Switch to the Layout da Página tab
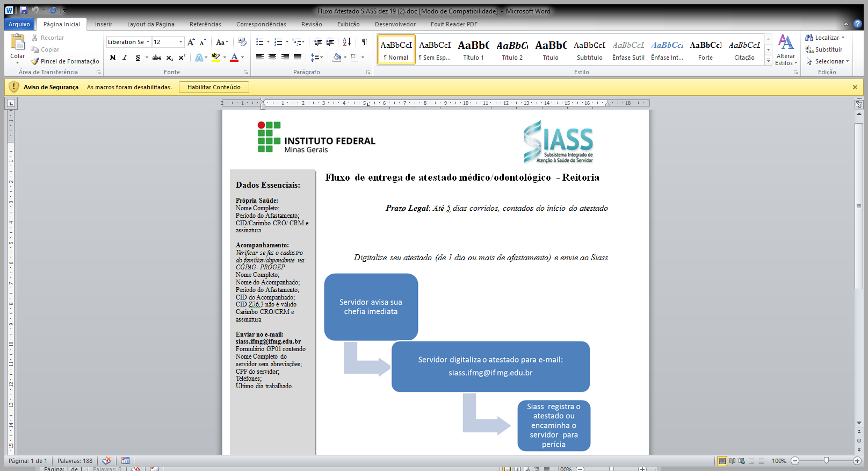This screenshot has width=868, height=471. tap(150, 24)
